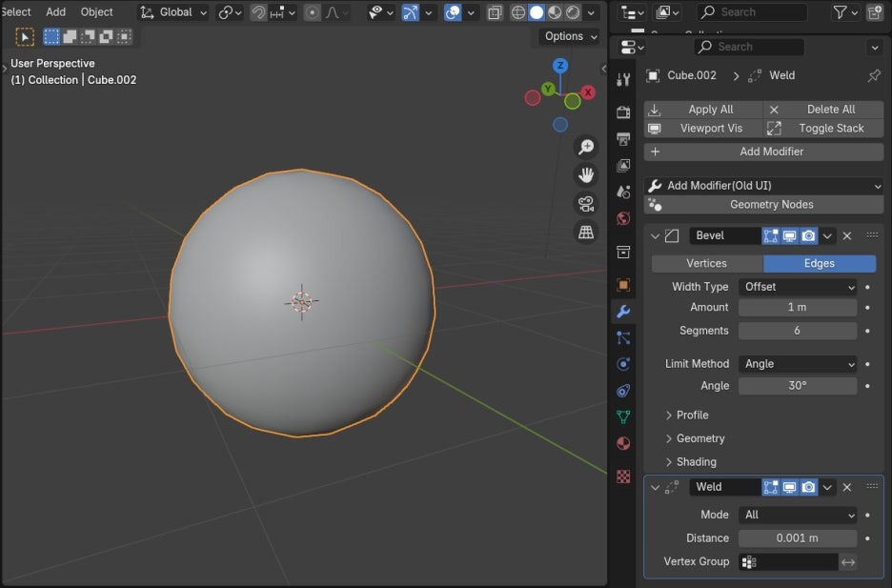The image size is (892, 588).
Task: Collapse the Bevel modifier panel
Action: pos(655,236)
